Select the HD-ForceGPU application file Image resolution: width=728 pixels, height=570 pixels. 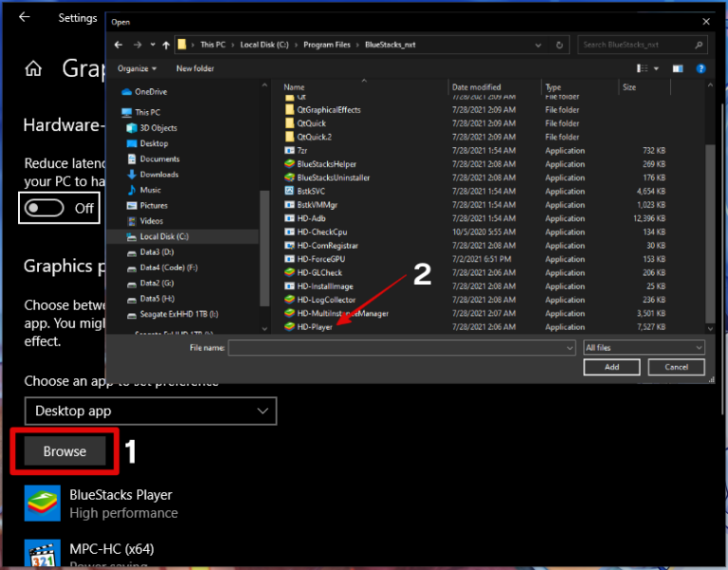pos(315,259)
